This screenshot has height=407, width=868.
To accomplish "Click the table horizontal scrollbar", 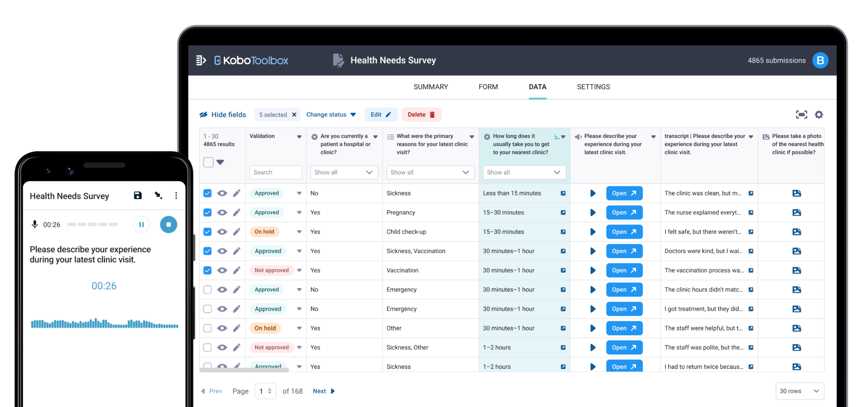I will [244, 370].
